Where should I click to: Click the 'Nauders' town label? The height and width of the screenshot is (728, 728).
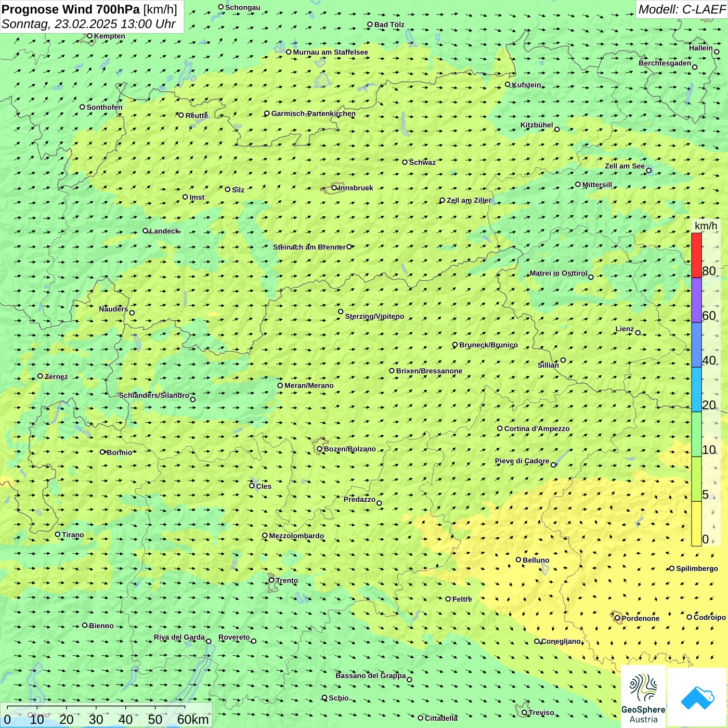click(113, 309)
